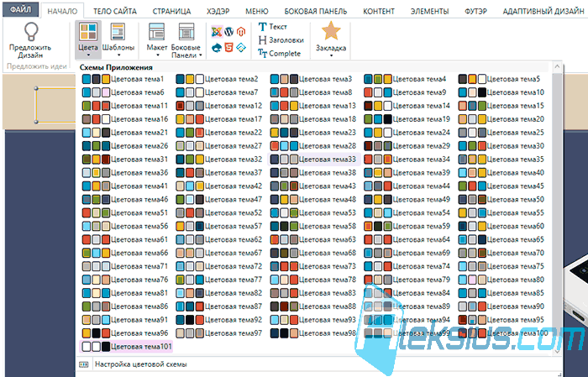Image resolution: width=588 pixels, height=377 pixels.
Task: Expand the Цвета dropdown arrow
Action: pos(88,55)
